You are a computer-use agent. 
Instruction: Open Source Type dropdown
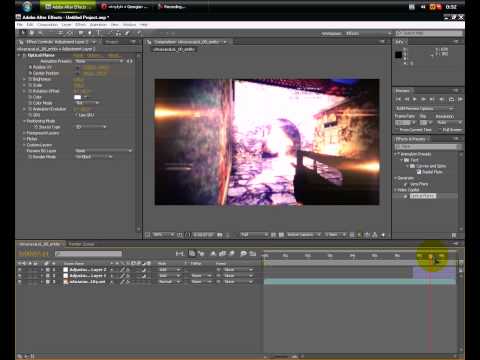point(91,127)
